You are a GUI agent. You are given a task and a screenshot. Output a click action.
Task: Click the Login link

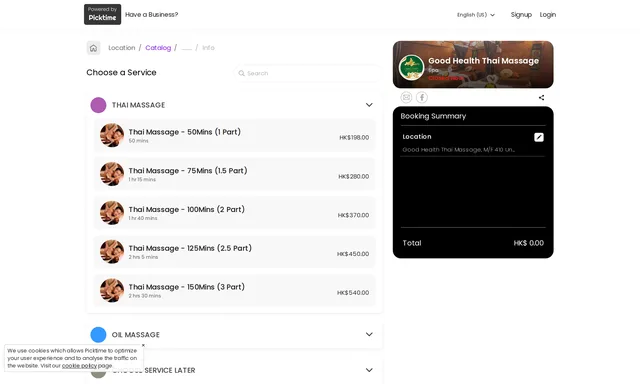point(548,15)
